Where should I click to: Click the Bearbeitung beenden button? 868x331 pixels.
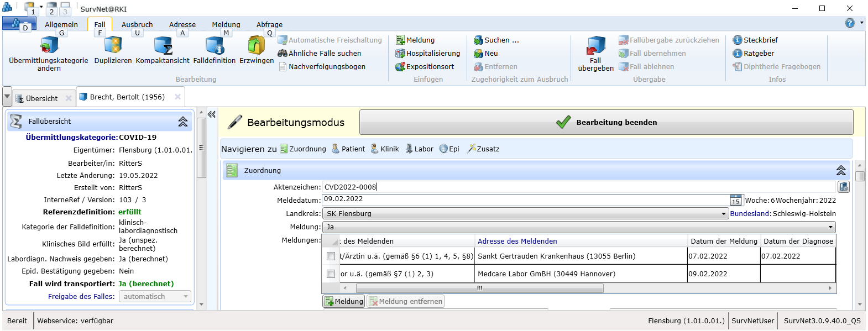click(x=606, y=122)
